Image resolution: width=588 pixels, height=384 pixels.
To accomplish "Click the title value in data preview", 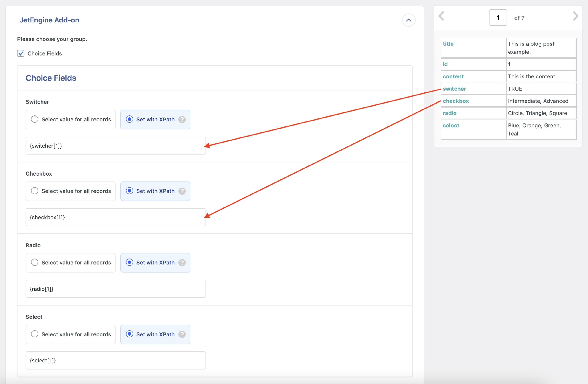I will 531,48.
